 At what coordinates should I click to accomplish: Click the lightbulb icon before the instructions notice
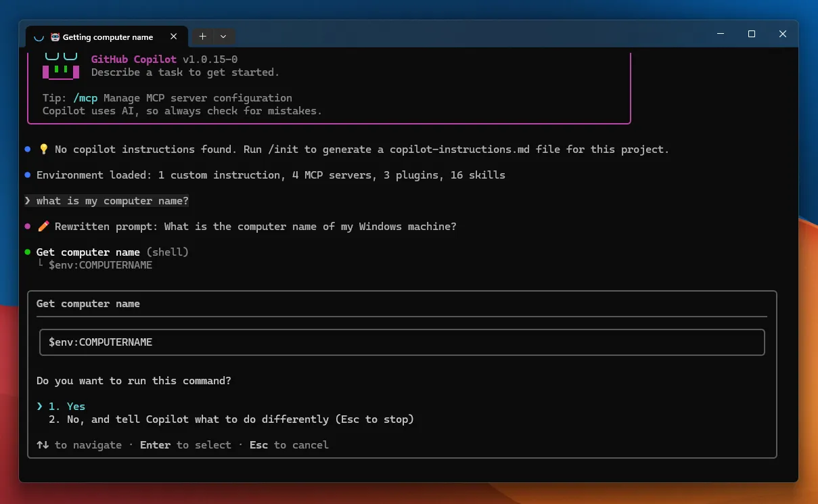click(x=43, y=149)
